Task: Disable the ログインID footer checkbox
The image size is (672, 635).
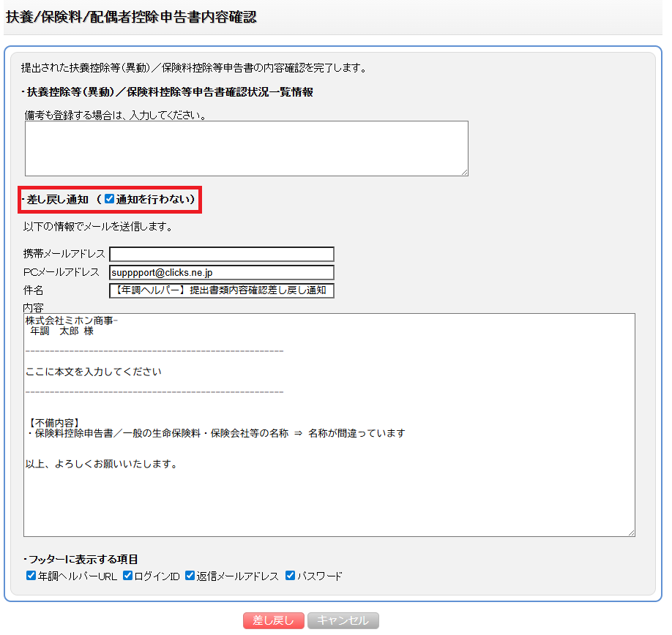Action: [128, 576]
